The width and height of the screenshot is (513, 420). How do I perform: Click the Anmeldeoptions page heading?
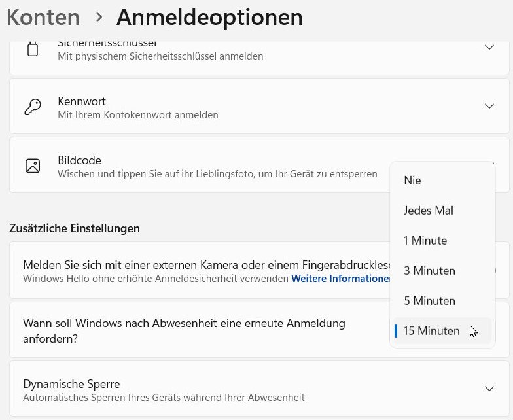(209, 18)
